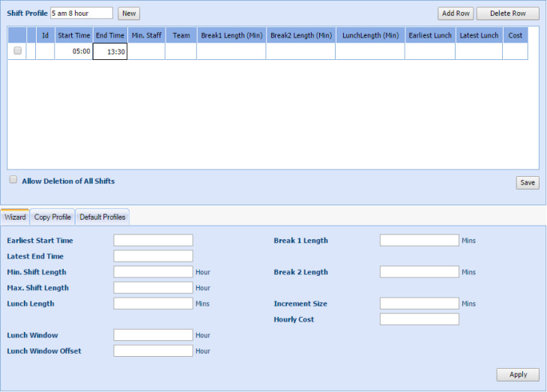
Task: Click the Add Row button
Action: click(456, 13)
